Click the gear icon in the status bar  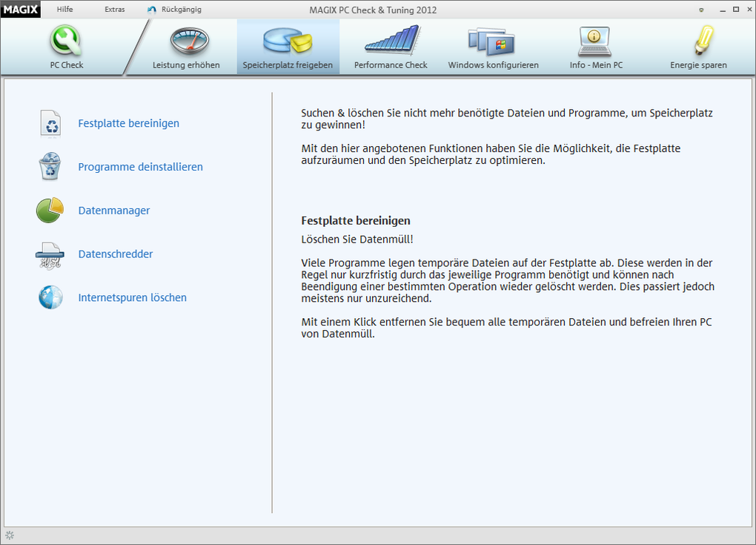coord(10,535)
